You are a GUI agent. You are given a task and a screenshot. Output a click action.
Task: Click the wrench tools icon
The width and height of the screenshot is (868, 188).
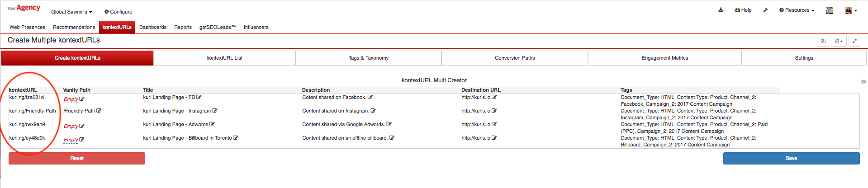(x=765, y=10)
